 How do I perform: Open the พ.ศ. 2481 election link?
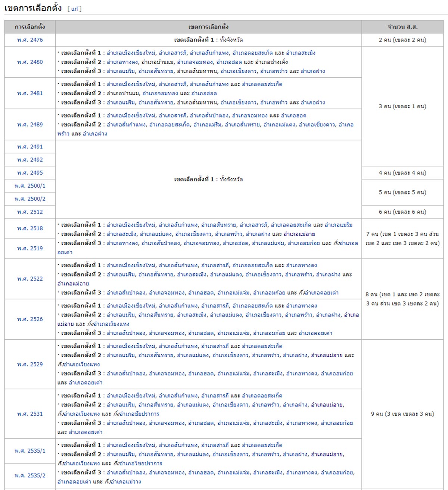[x=30, y=93]
